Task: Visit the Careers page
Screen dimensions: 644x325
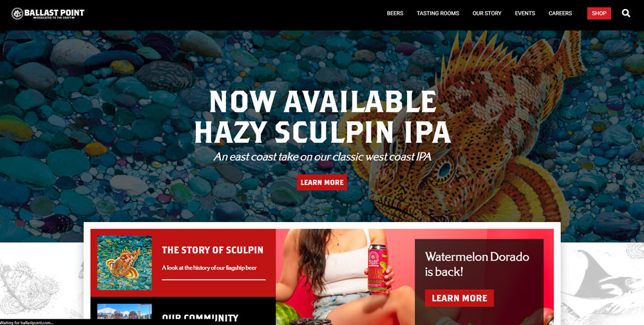Action: [x=560, y=13]
